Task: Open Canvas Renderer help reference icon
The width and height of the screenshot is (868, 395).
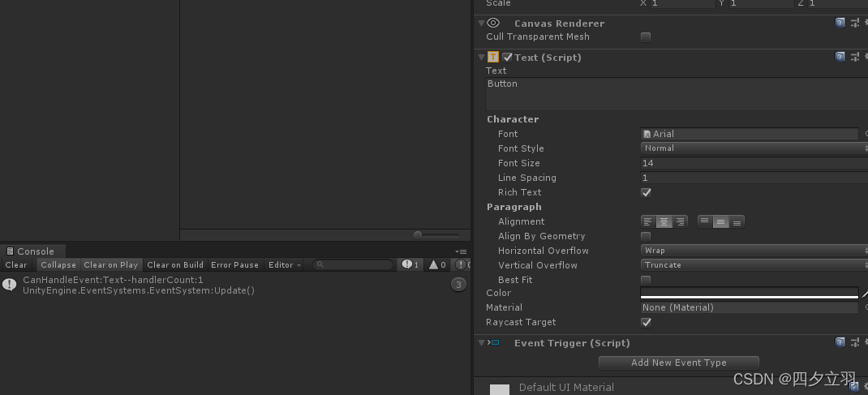Action: tap(840, 23)
